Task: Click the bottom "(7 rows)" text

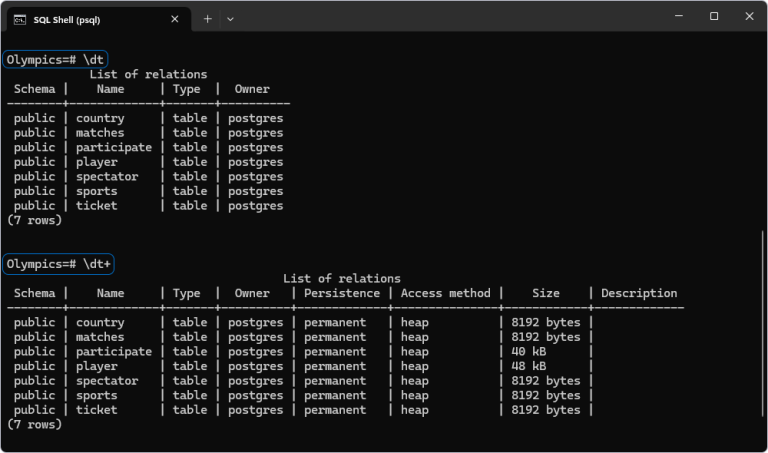Action: (x=34, y=424)
